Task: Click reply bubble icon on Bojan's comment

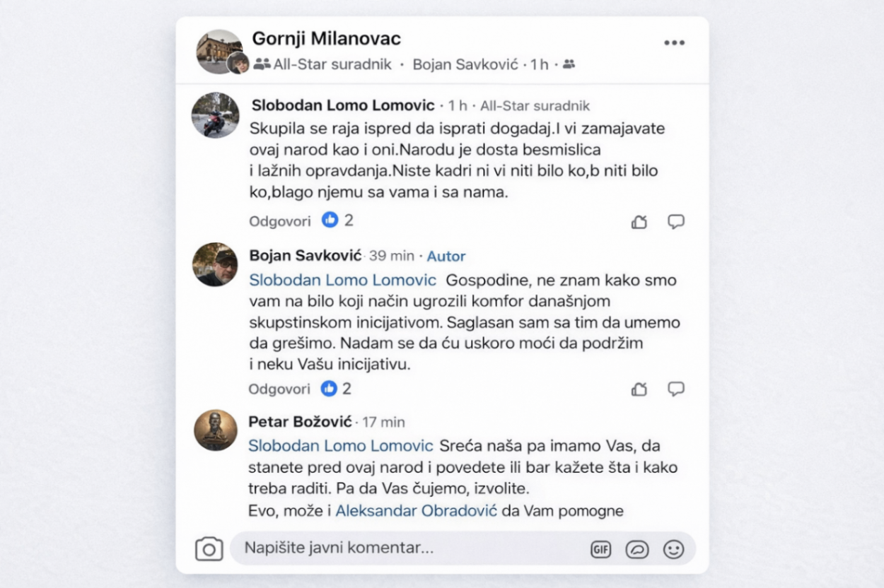Action: [676, 389]
